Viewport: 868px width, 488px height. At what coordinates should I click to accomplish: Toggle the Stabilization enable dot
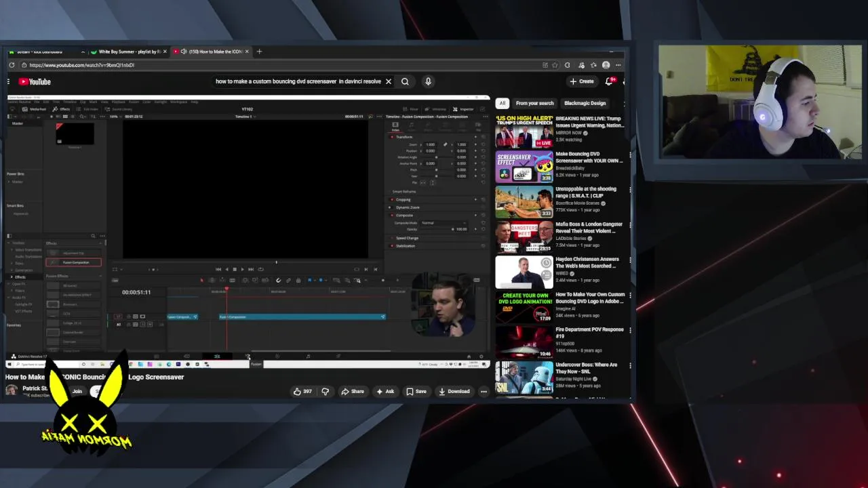coord(392,245)
